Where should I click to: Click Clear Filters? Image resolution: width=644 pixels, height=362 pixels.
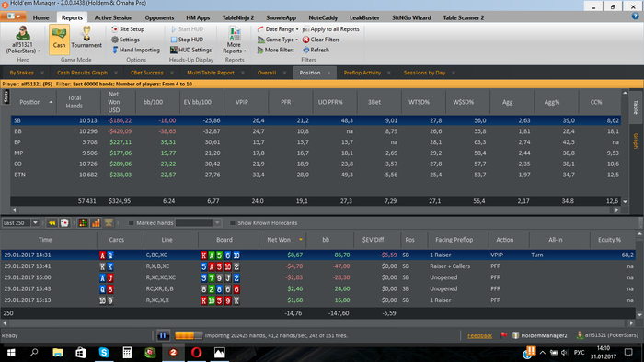(x=321, y=40)
